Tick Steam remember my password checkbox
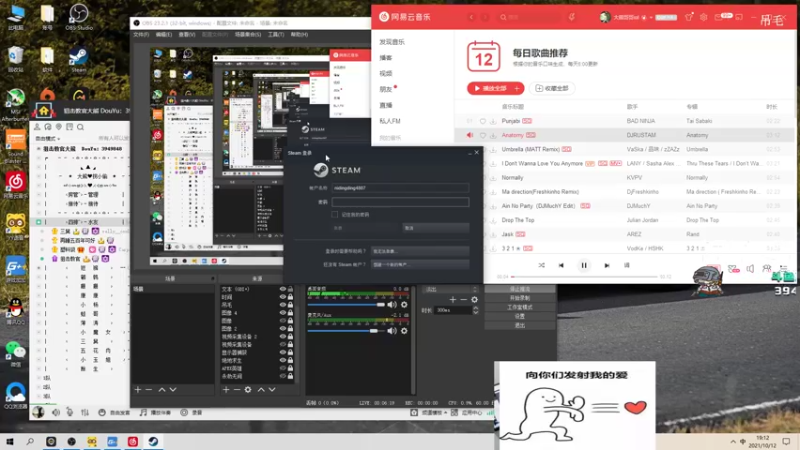The image size is (800, 450). point(335,214)
